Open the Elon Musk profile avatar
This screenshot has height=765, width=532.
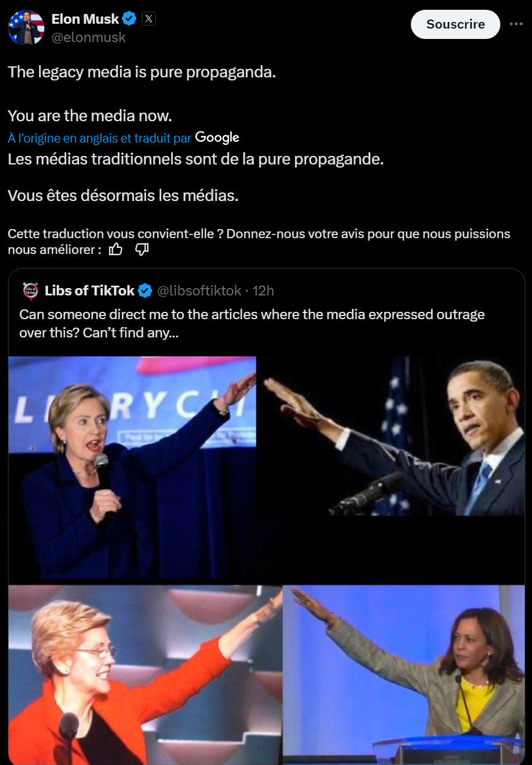(26, 27)
